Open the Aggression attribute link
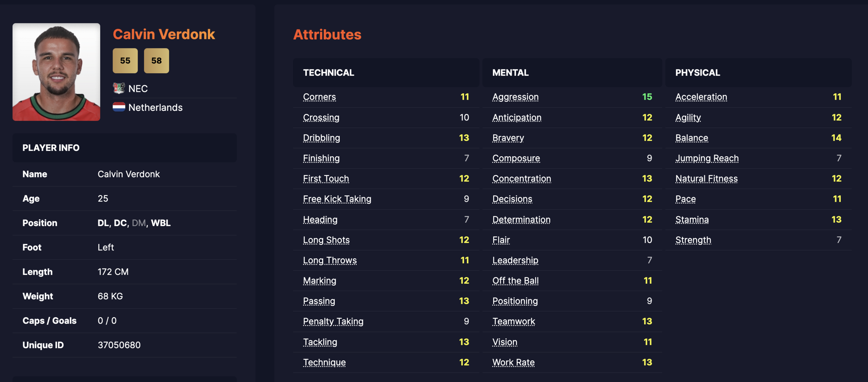Screen dimensions: 868x382 (x=515, y=97)
